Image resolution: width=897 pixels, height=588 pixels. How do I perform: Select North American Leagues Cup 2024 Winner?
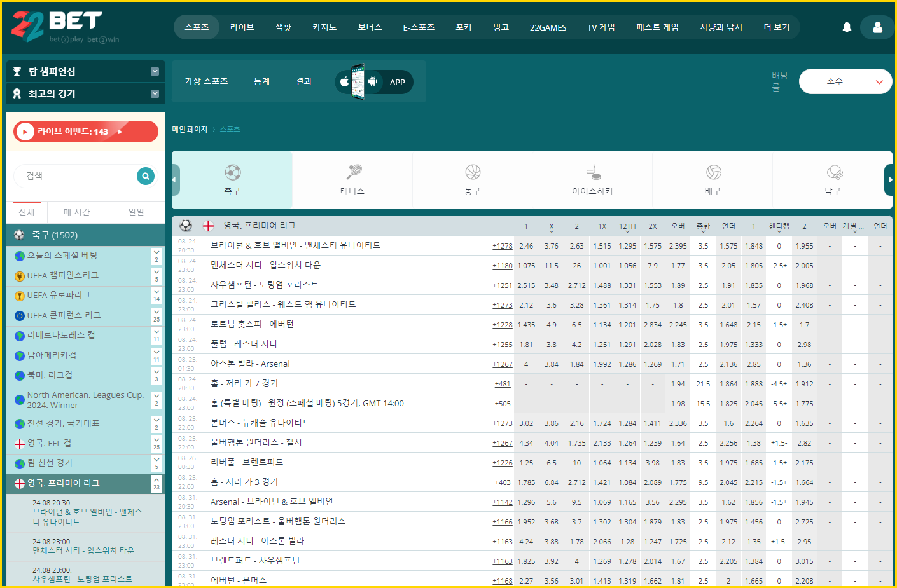pyautogui.click(x=85, y=400)
